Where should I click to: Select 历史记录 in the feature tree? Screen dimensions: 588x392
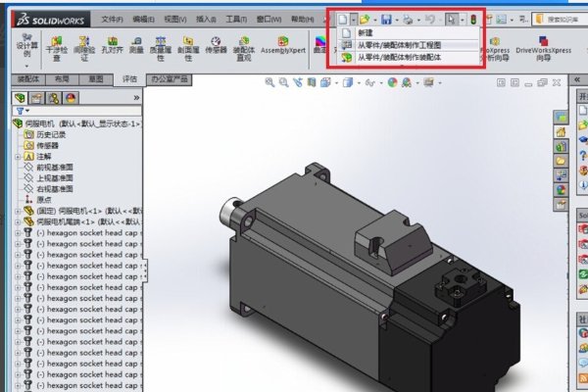51,134
